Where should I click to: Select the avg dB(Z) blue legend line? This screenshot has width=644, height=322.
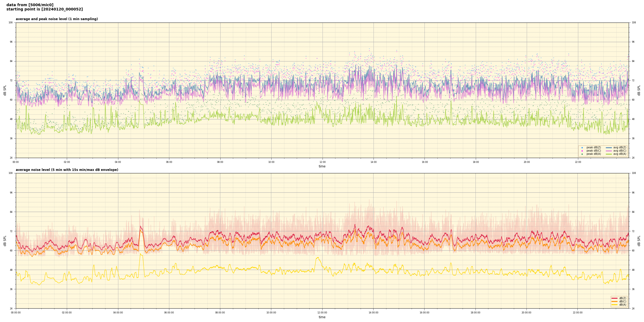(609, 148)
